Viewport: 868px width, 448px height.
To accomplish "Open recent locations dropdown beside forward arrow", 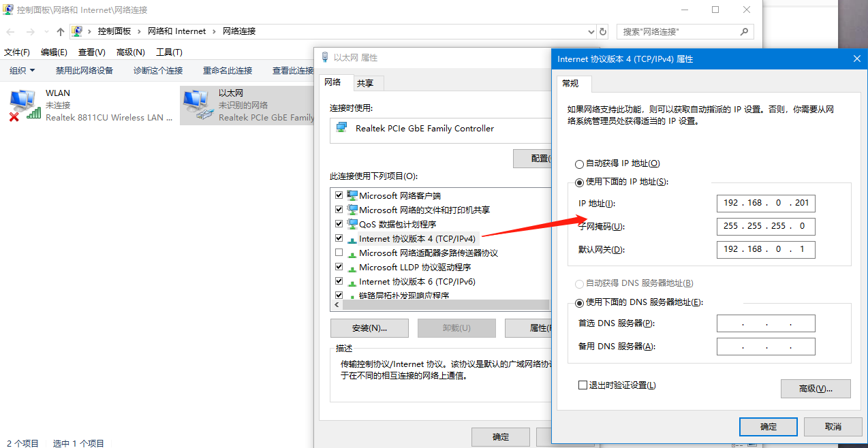I will click(46, 32).
